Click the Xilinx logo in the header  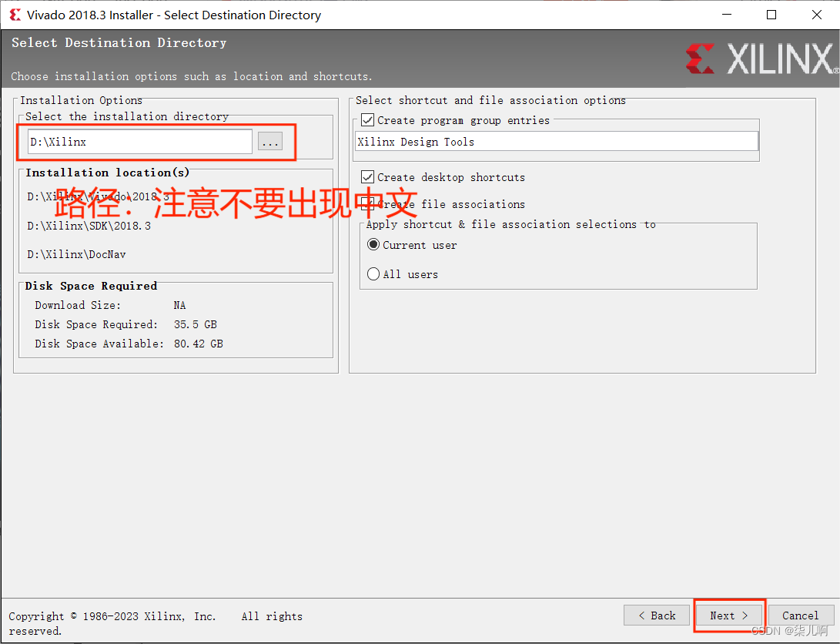click(761, 59)
